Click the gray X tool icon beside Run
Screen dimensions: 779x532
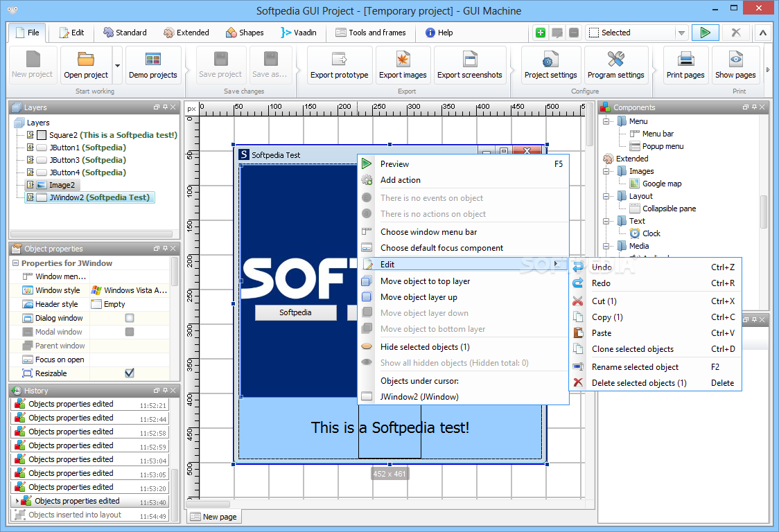coord(736,33)
